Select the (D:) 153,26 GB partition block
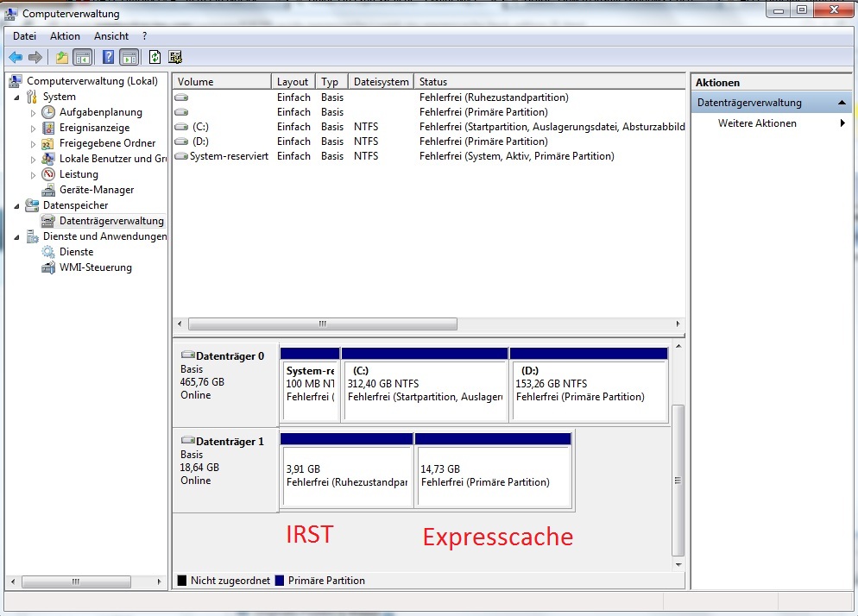Image resolution: width=858 pixels, height=616 pixels. 589,385
